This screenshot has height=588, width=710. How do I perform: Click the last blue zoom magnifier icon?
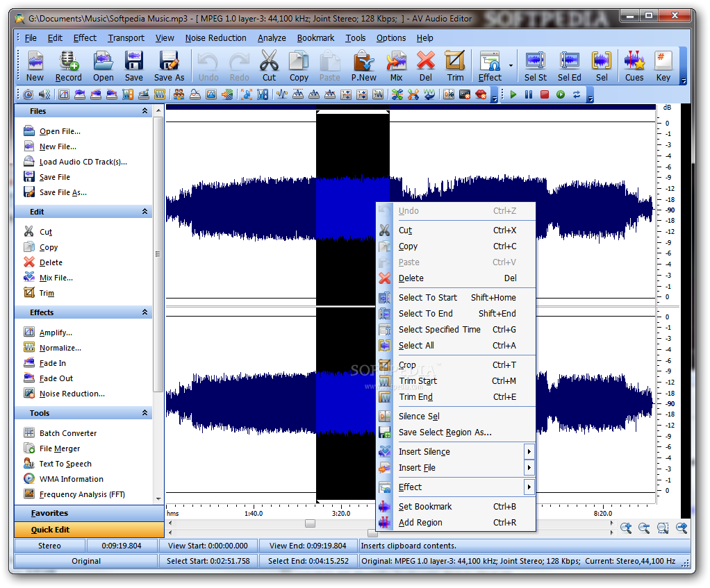682,528
